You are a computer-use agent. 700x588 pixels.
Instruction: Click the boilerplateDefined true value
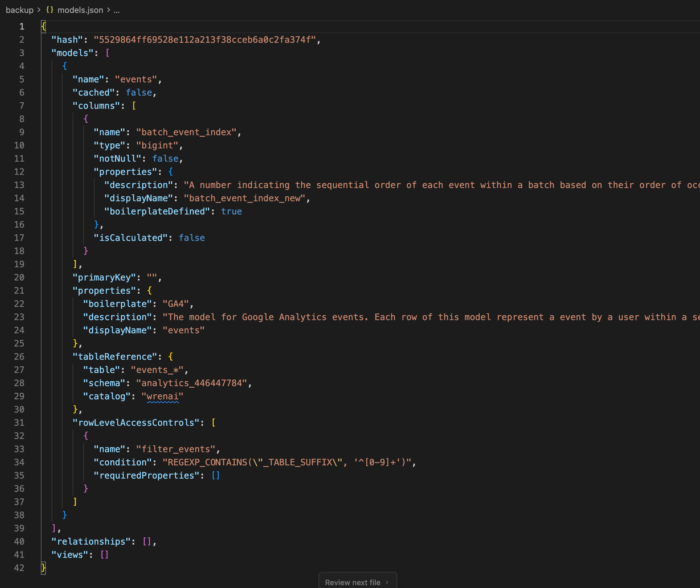point(231,211)
